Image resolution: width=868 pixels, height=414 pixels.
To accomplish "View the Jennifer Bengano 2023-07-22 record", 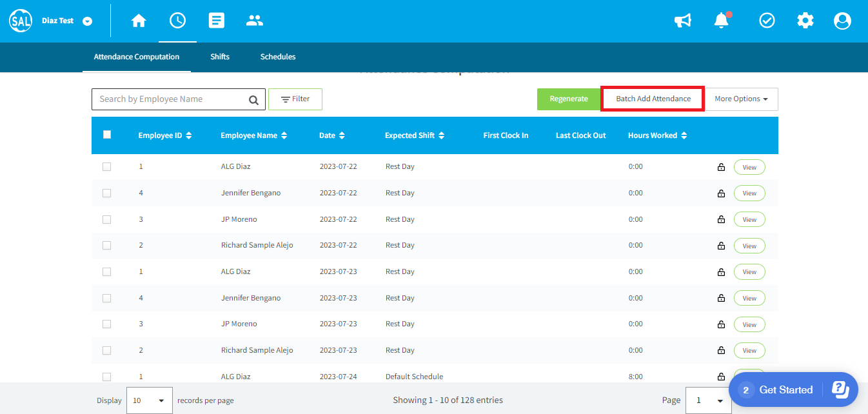I will coord(749,193).
